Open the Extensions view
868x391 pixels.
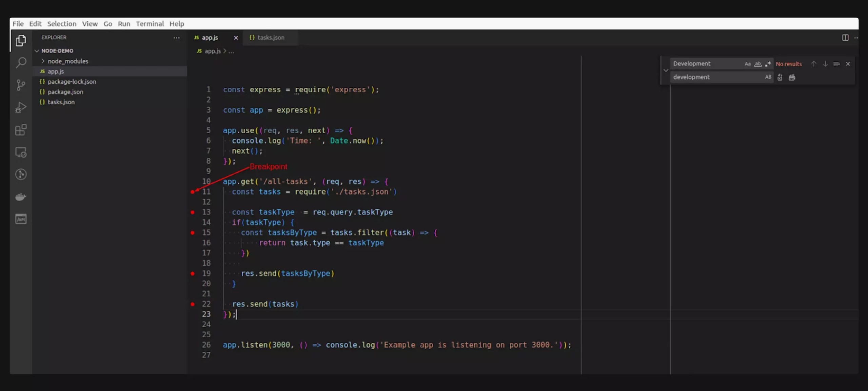[x=21, y=130]
